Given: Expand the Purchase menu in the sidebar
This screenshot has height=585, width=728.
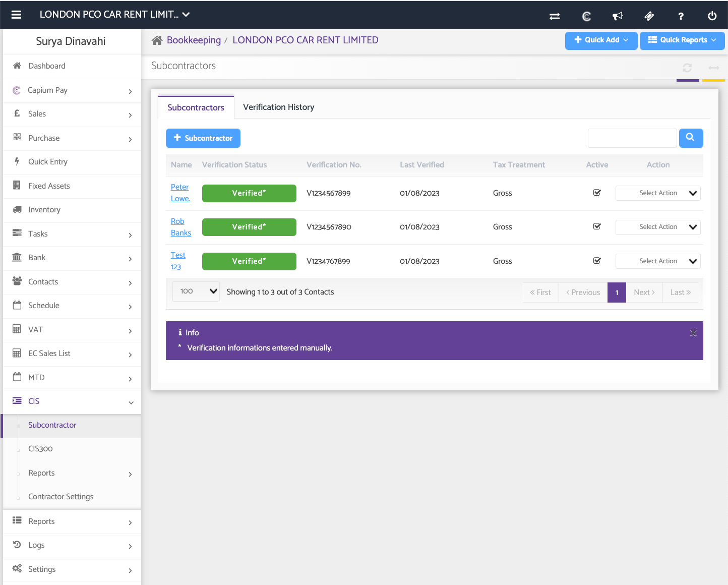Looking at the screenshot, I should [72, 138].
